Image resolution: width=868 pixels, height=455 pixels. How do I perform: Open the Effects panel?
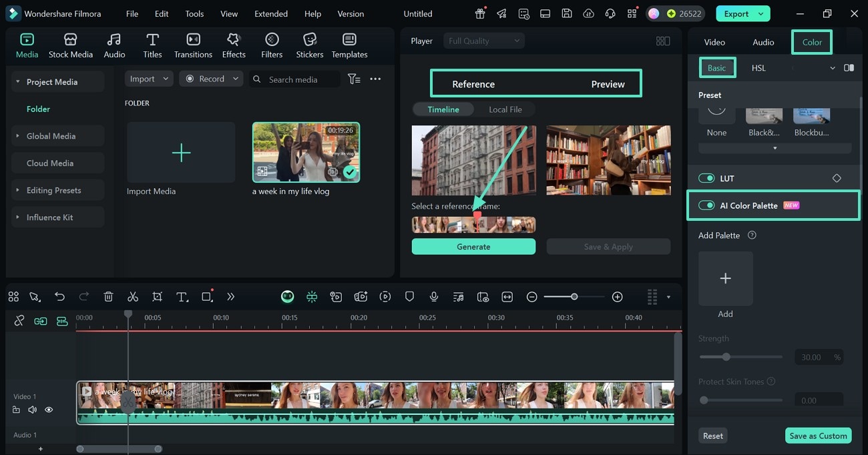[x=234, y=45]
